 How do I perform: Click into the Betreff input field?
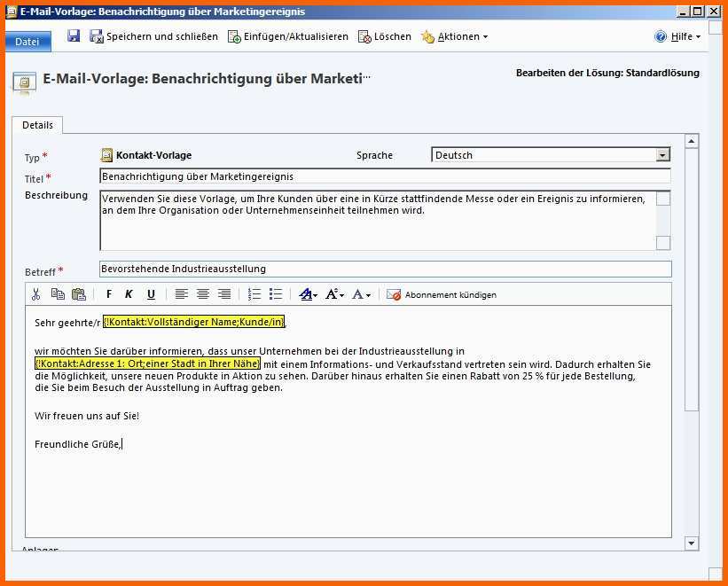click(x=385, y=269)
